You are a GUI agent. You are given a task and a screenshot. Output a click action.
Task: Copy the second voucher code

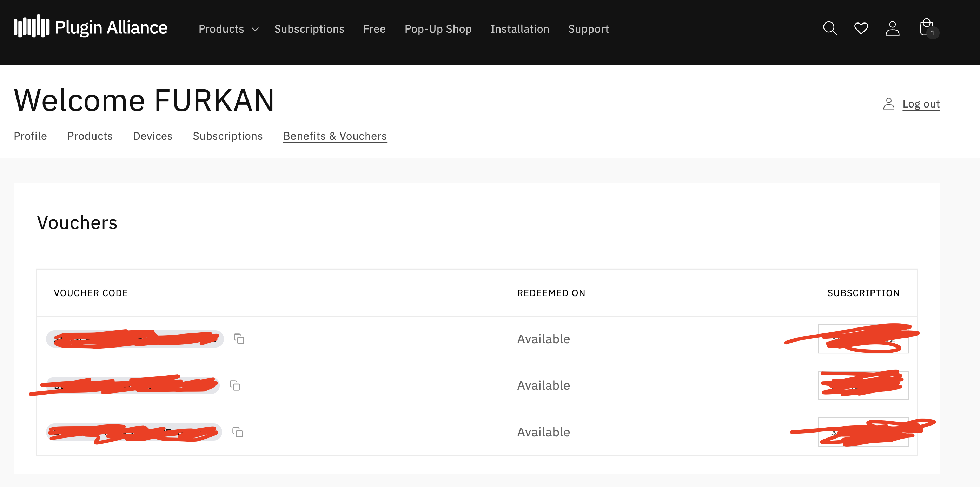235,385
